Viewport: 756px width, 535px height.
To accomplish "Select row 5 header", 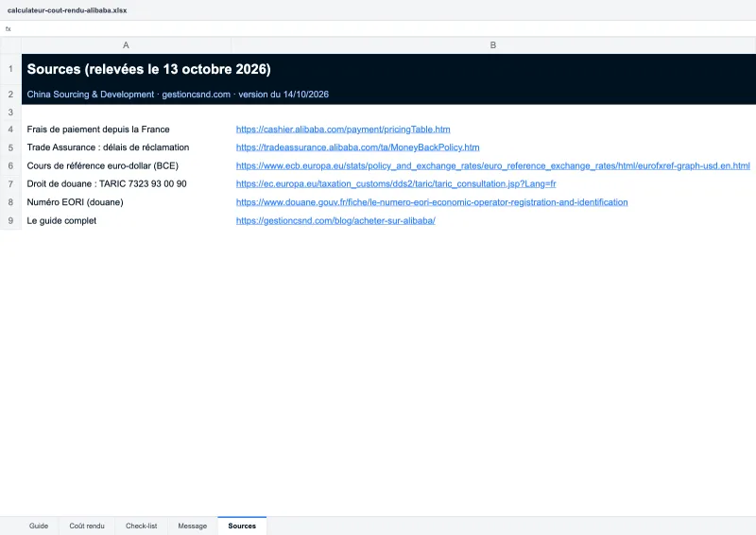I will click(x=10, y=147).
